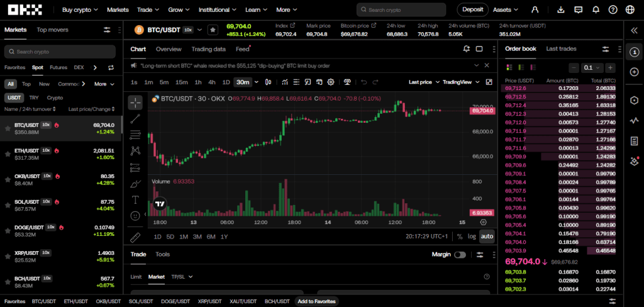Favorite the SOL/USDT row star

pyautogui.click(x=8, y=205)
